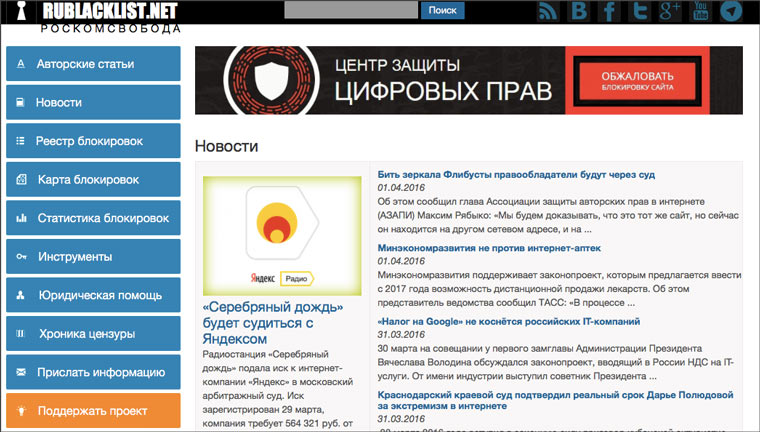The height and width of the screenshot is (432, 760).
Task: Open the Twitter social icon
Action: [640, 11]
